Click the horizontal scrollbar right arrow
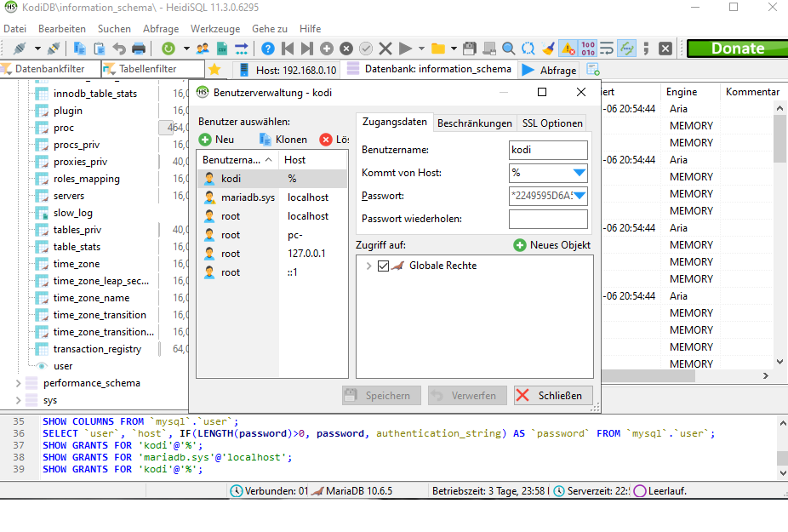Screen dimensions: 788x532 pyautogui.click(x=766, y=375)
